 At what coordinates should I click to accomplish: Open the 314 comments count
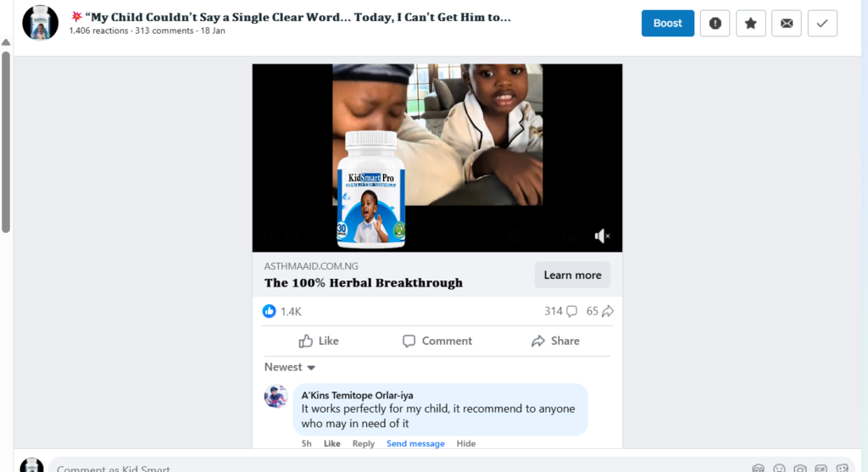tap(560, 311)
